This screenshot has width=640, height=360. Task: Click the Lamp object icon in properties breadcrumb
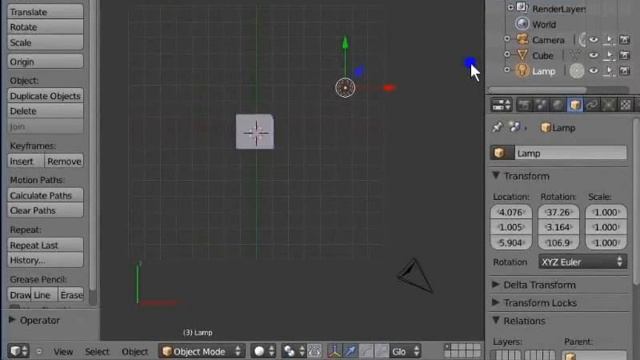(546, 128)
